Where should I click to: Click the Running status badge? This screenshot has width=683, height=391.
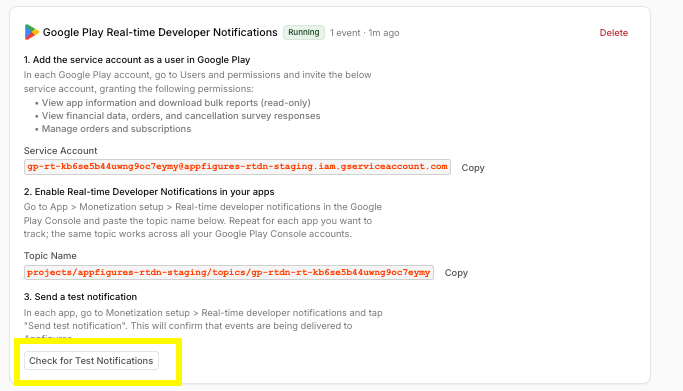coord(304,32)
